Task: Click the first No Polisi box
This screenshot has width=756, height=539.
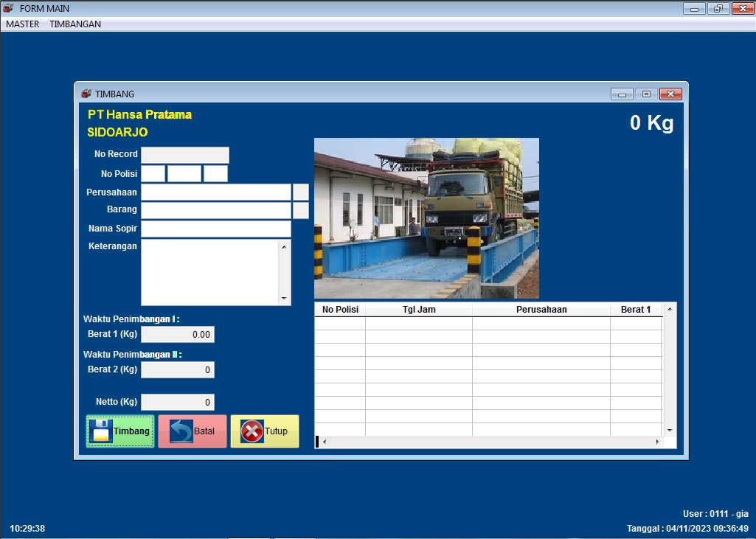Action: pyautogui.click(x=153, y=173)
